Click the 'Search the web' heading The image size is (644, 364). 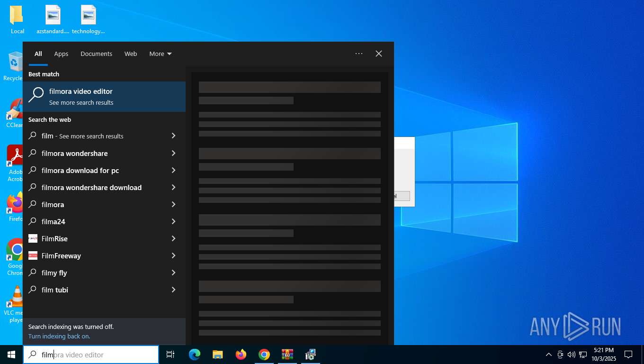pos(50,119)
